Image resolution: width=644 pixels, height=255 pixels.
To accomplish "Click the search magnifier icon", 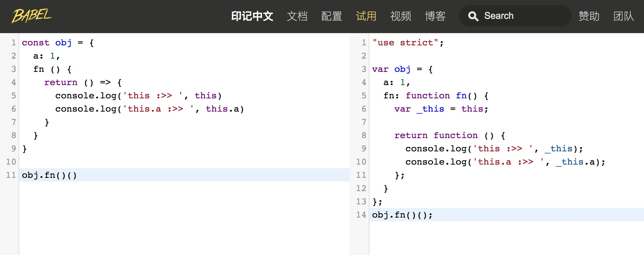I will (473, 16).
